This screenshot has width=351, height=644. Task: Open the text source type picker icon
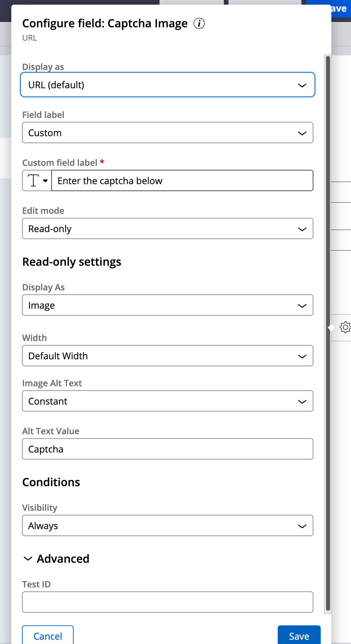(x=34, y=180)
